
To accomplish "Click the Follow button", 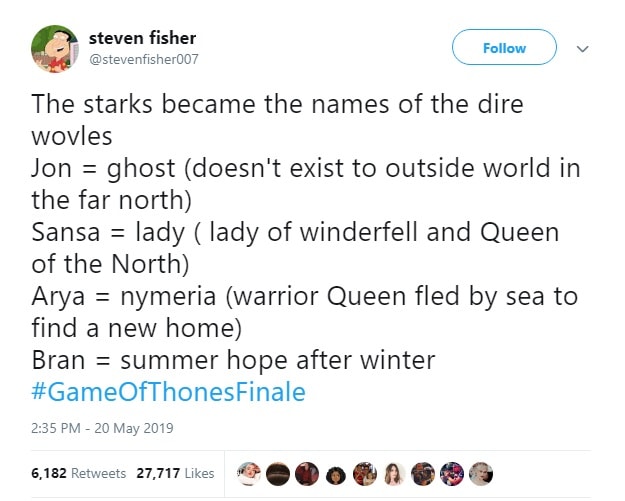I will click(x=504, y=47).
